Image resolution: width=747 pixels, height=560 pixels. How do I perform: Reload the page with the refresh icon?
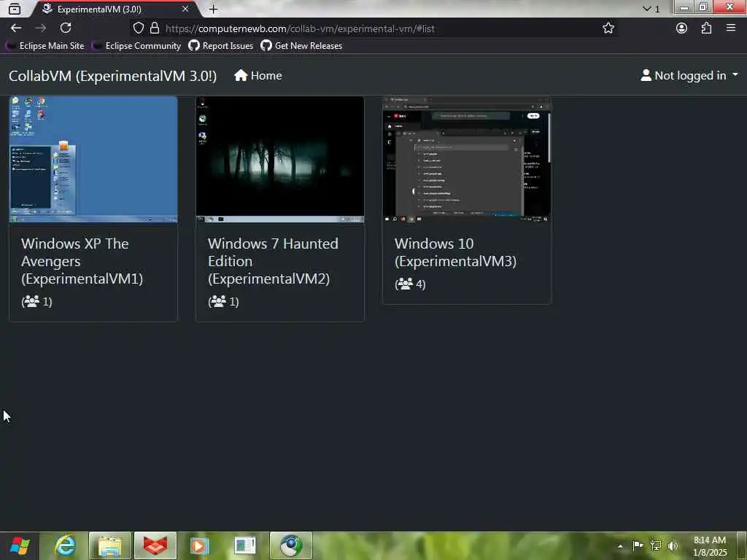coord(66,28)
